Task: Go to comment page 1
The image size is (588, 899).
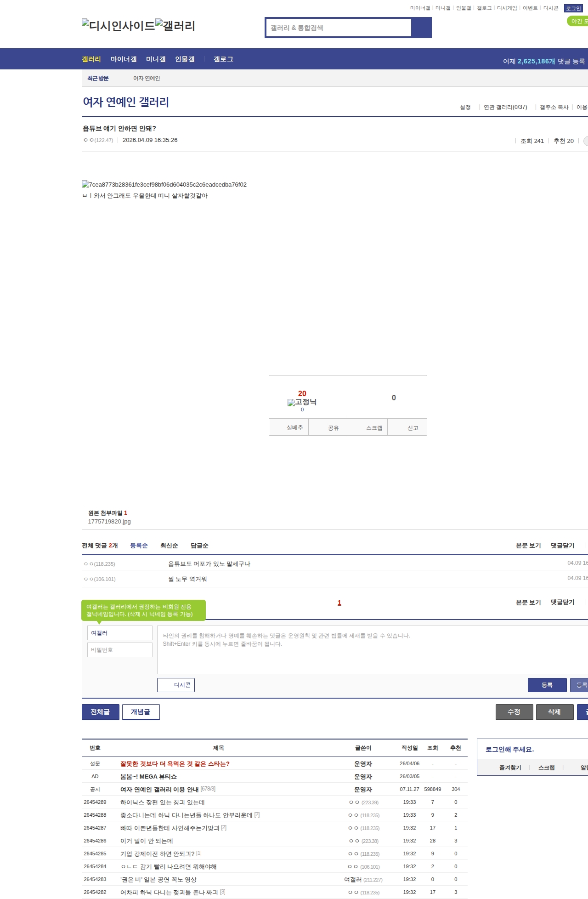Action: (x=339, y=603)
